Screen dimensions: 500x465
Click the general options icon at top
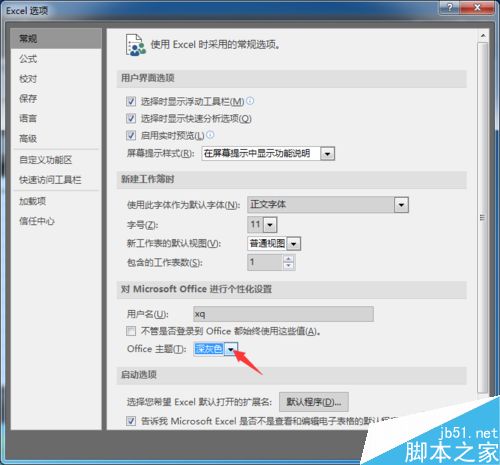pos(136,45)
